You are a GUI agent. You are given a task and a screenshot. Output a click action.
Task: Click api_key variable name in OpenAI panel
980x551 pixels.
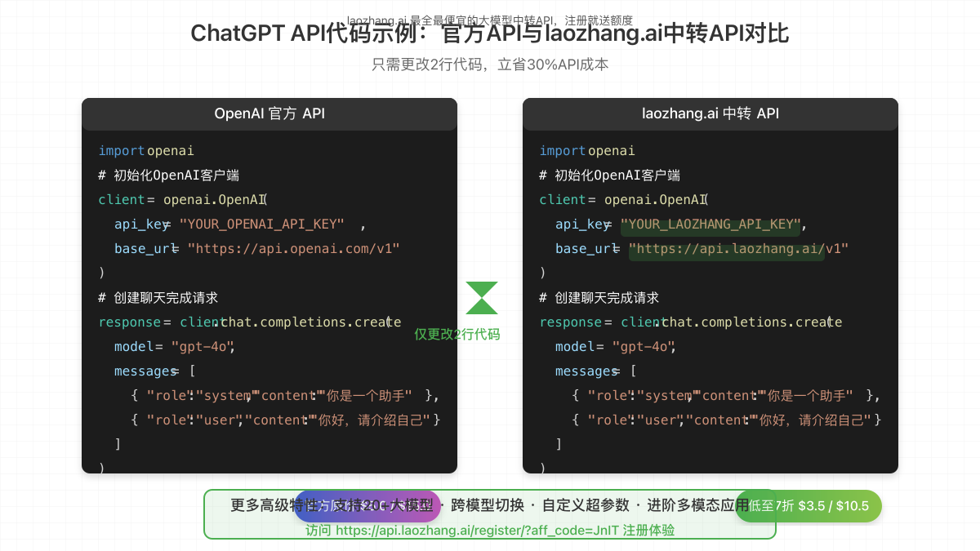point(141,224)
